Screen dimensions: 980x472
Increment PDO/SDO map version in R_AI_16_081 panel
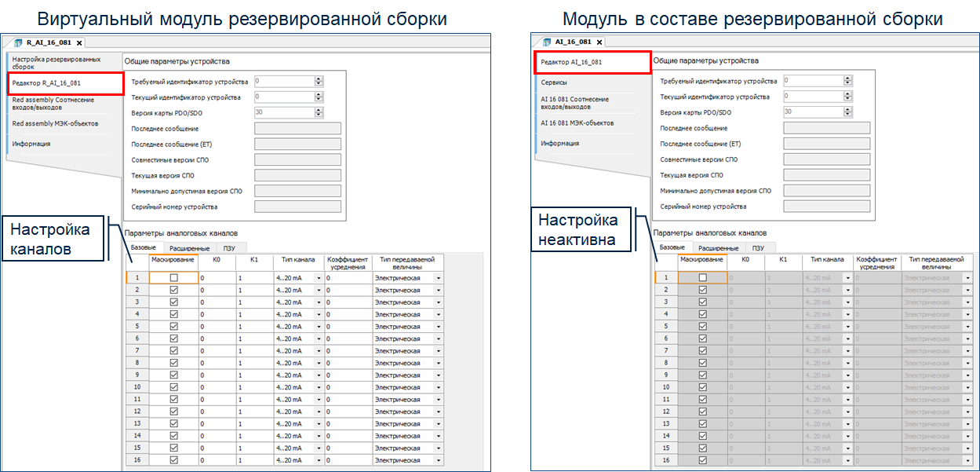click(319, 110)
